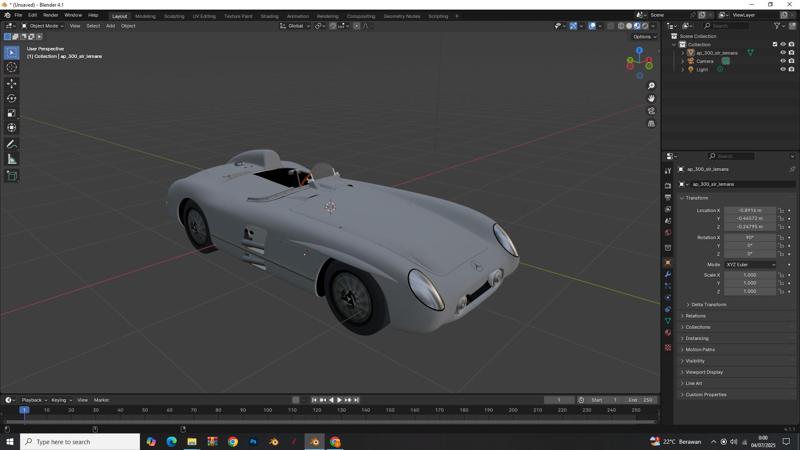The width and height of the screenshot is (800, 450).
Task: Switch to rendered viewport shading
Action: point(645,26)
